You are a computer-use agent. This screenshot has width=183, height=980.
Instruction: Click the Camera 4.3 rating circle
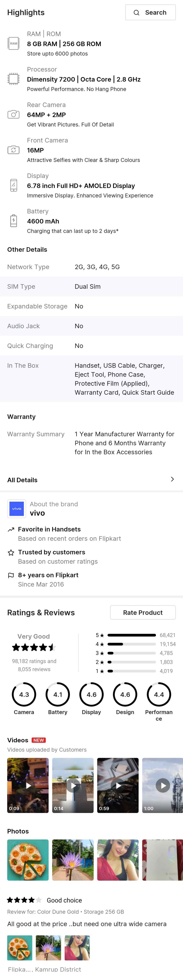pos(24,694)
